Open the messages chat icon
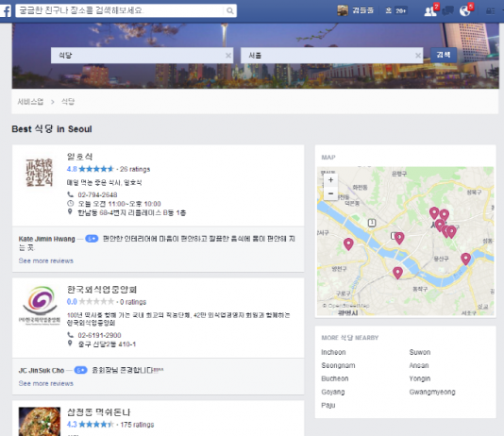Image resolution: width=504 pixels, height=436 pixels. [x=447, y=11]
